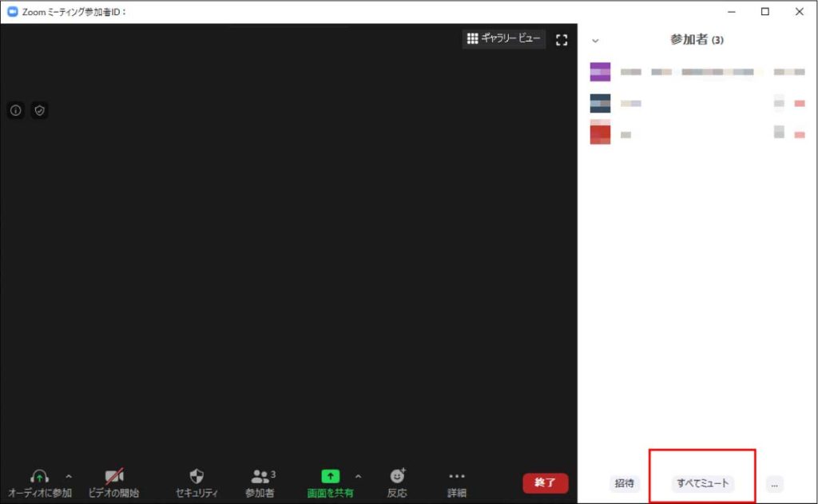This screenshot has width=818, height=504.
Task: Open the security (セキュリティ) menu
Action: [197, 482]
